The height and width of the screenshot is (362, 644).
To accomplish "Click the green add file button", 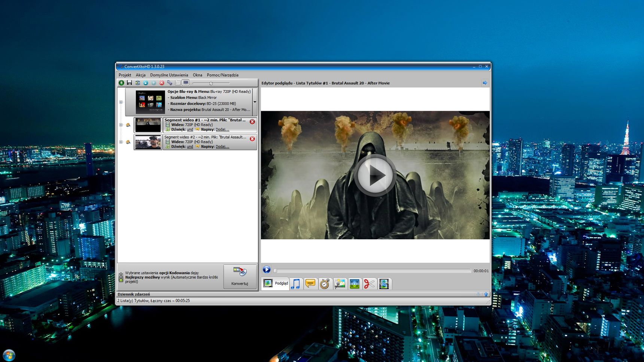I will (x=121, y=83).
